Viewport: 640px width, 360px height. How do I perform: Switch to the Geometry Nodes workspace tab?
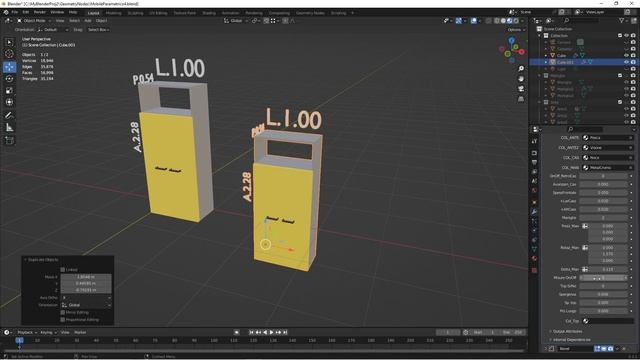point(310,13)
